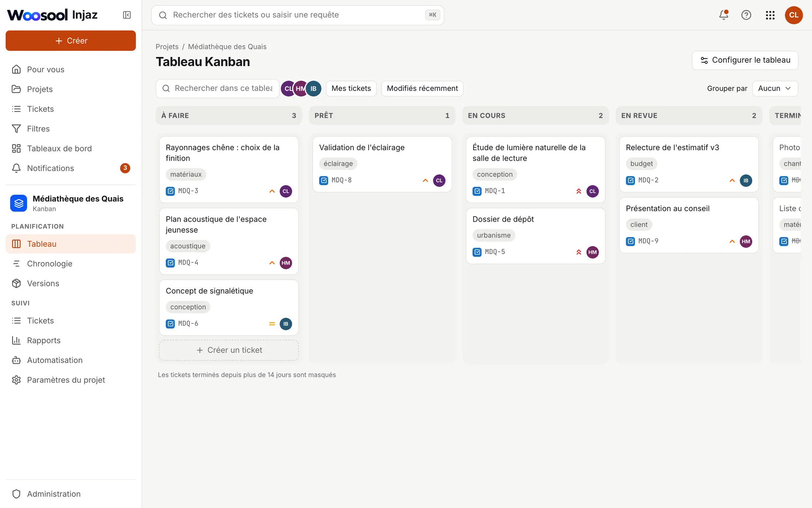Open Rapports in sidebar
This screenshot has height=508, width=812.
click(x=71, y=341)
